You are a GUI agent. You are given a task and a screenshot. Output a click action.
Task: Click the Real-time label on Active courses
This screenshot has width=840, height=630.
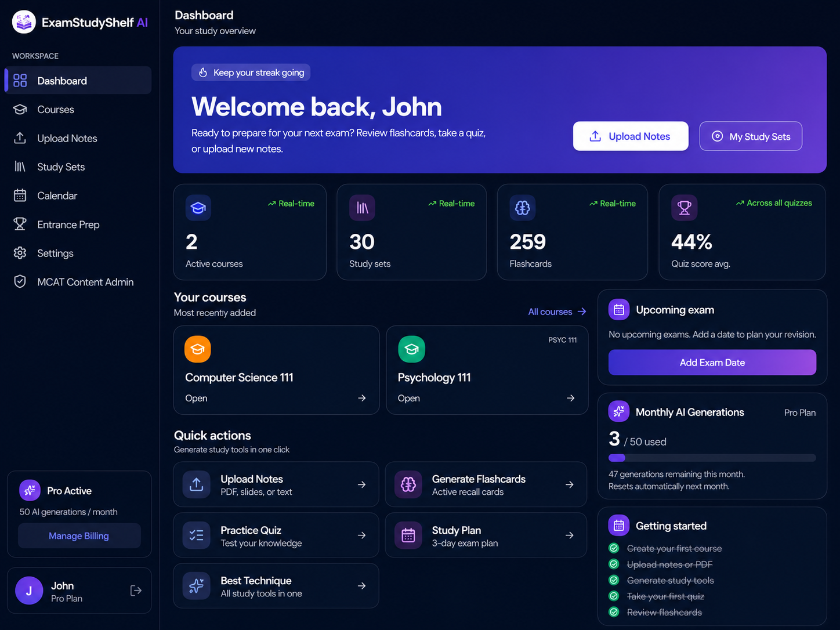point(291,204)
